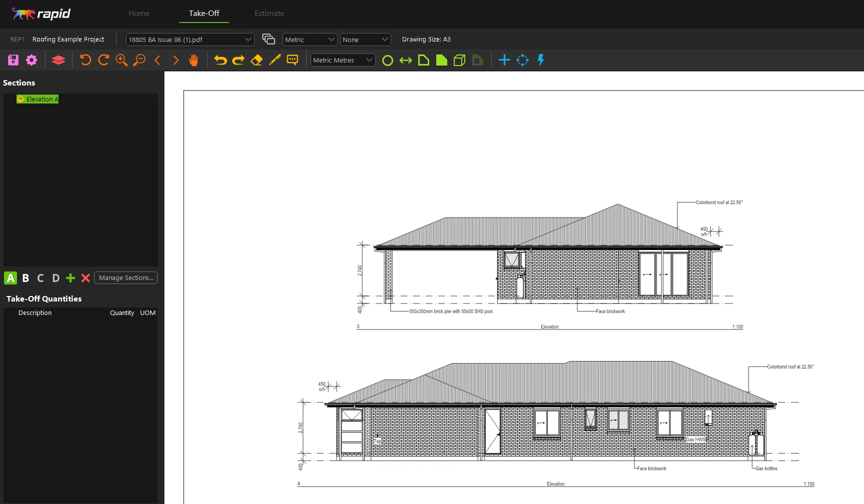Click the red X to delete section
Image resolution: width=864 pixels, height=504 pixels.
coord(85,278)
